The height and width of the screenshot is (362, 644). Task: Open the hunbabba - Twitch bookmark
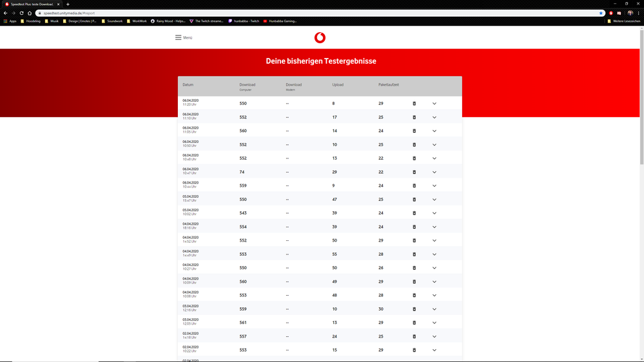pyautogui.click(x=244, y=21)
